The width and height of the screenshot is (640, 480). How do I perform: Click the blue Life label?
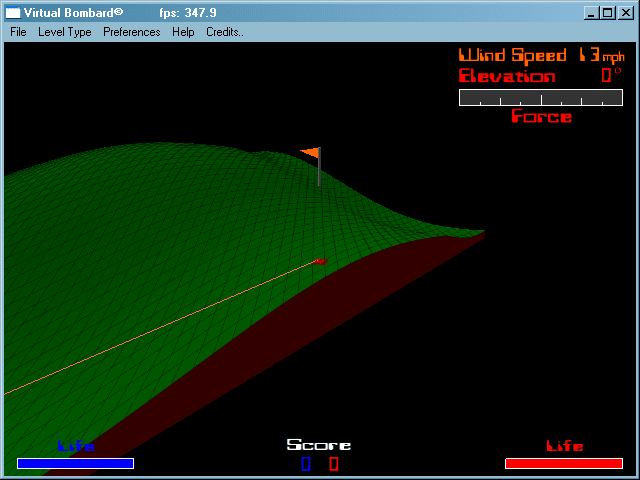tap(76, 446)
